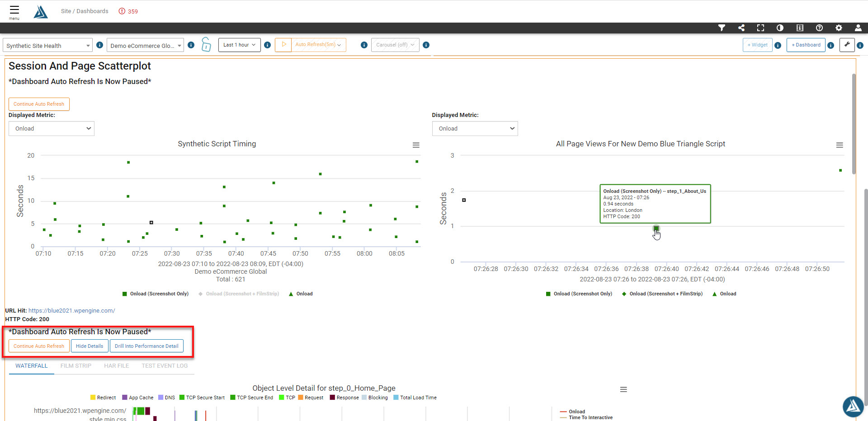This screenshot has width=868, height=421.
Task: Switch to TEST EVENT LOG tab
Action: (x=165, y=366)
